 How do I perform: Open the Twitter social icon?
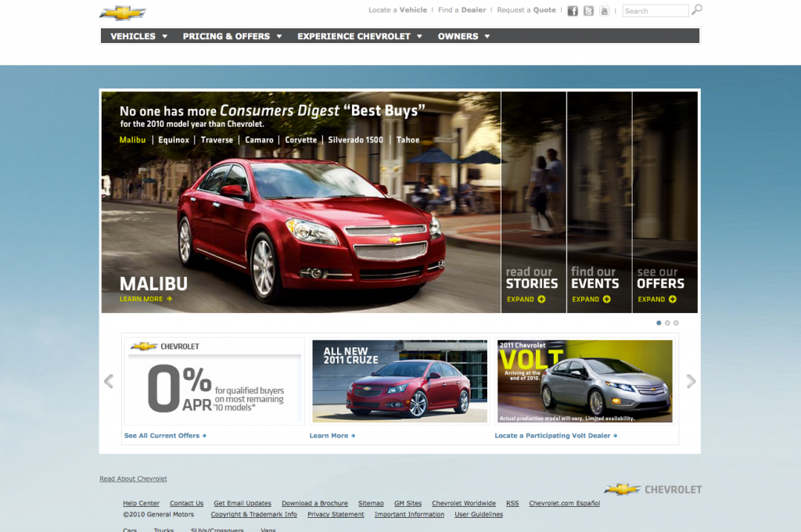click(588, 11)
